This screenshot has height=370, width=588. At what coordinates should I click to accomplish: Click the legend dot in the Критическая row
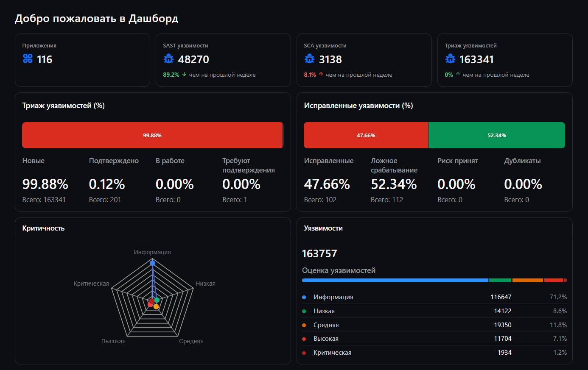(304, 353)
